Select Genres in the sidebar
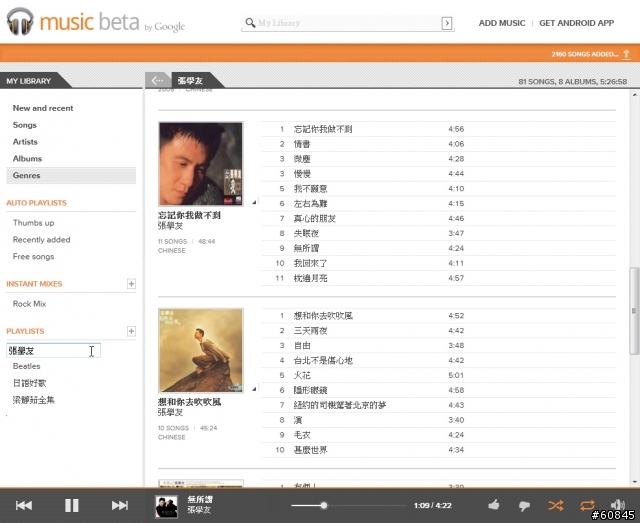 [71, 175]
